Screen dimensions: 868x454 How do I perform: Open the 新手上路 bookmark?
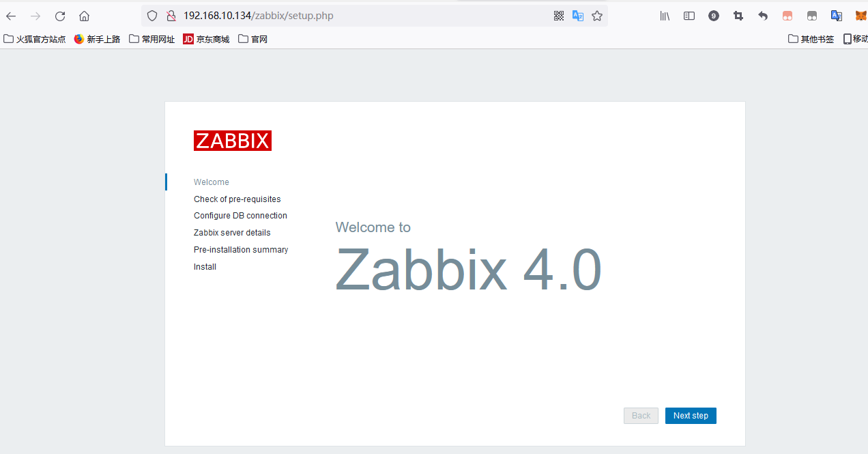coord(97,39)
